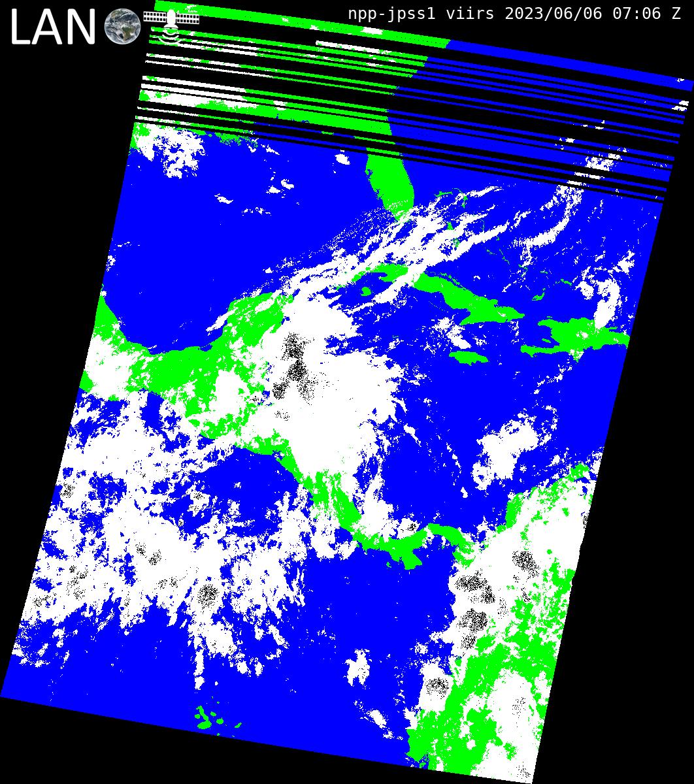The image size is (694, 784).
Task: Click the LAN logo text
Action: point(54,27)
